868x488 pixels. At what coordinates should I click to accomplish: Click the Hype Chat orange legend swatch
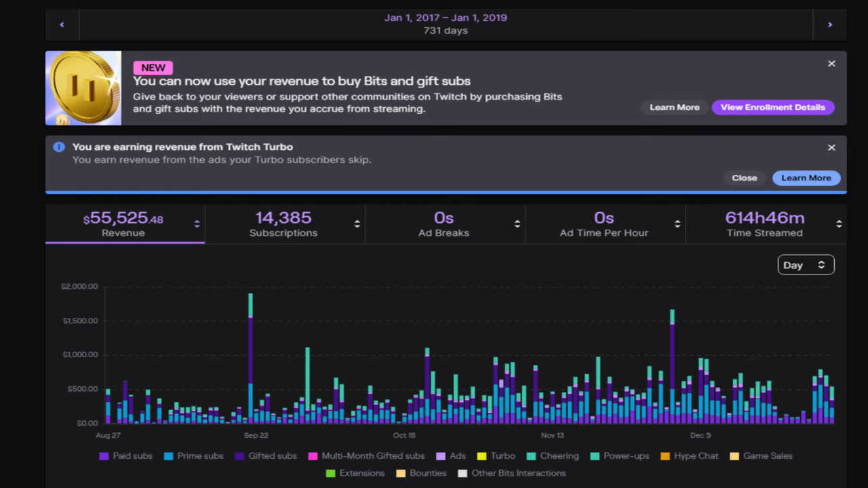[665, 456]
